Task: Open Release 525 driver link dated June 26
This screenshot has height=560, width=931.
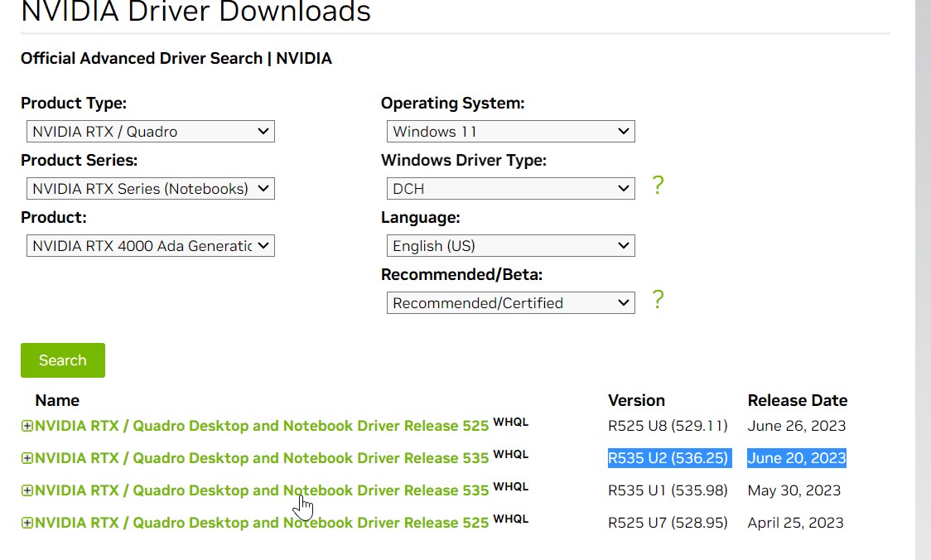Action: coord(262,426)
